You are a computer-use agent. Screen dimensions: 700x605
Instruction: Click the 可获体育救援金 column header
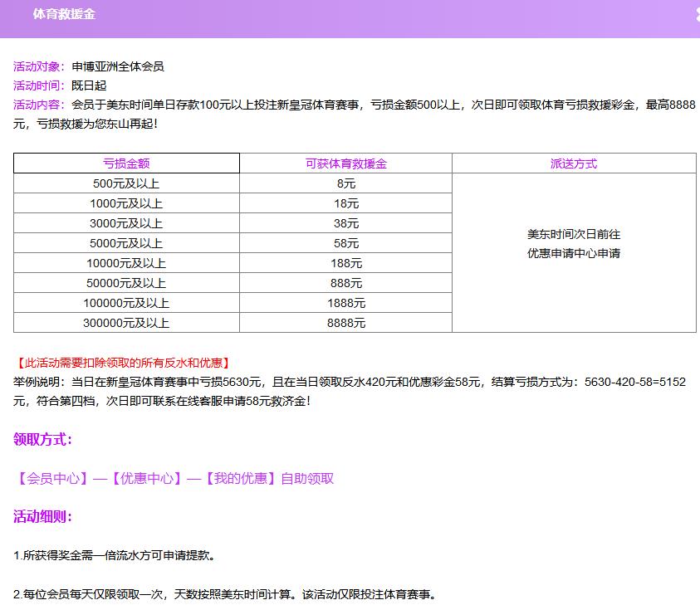pos(345,163)
